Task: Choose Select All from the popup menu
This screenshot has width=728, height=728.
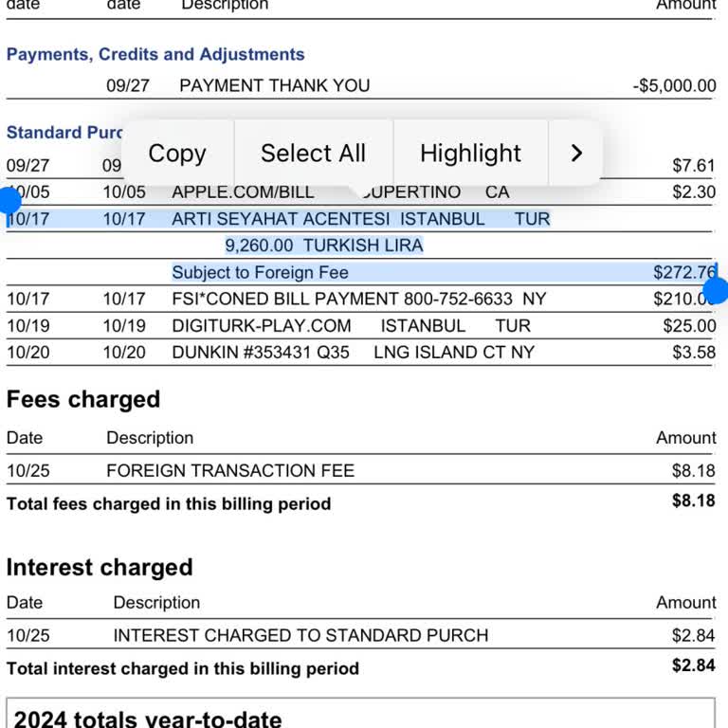Action: (313, 153)
